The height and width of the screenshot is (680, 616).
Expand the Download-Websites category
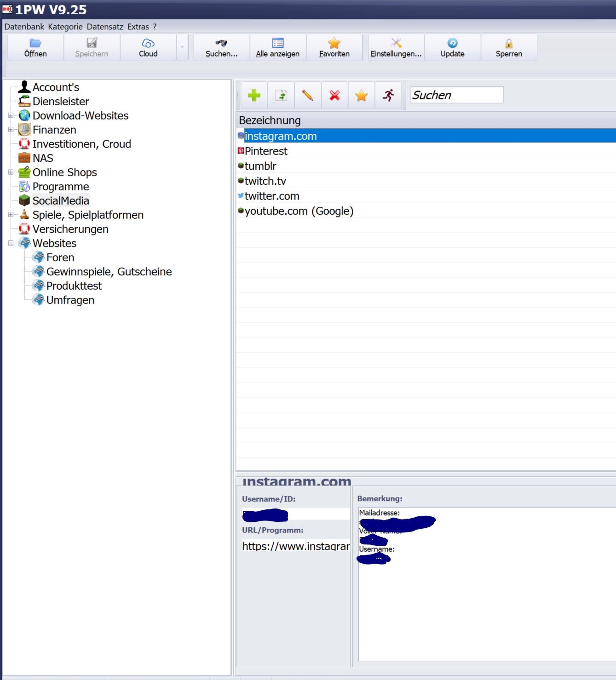pyautogui.click(x=11, y=115)
